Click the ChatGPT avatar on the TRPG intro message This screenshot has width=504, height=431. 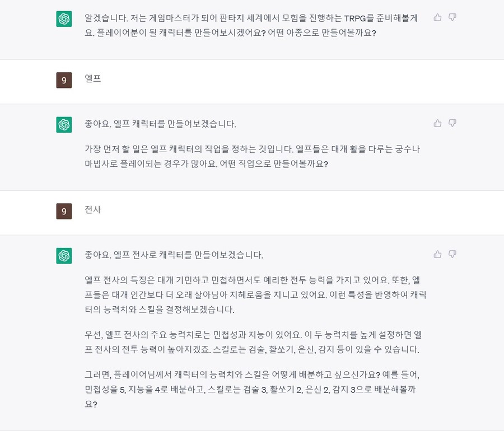point(64,18)
